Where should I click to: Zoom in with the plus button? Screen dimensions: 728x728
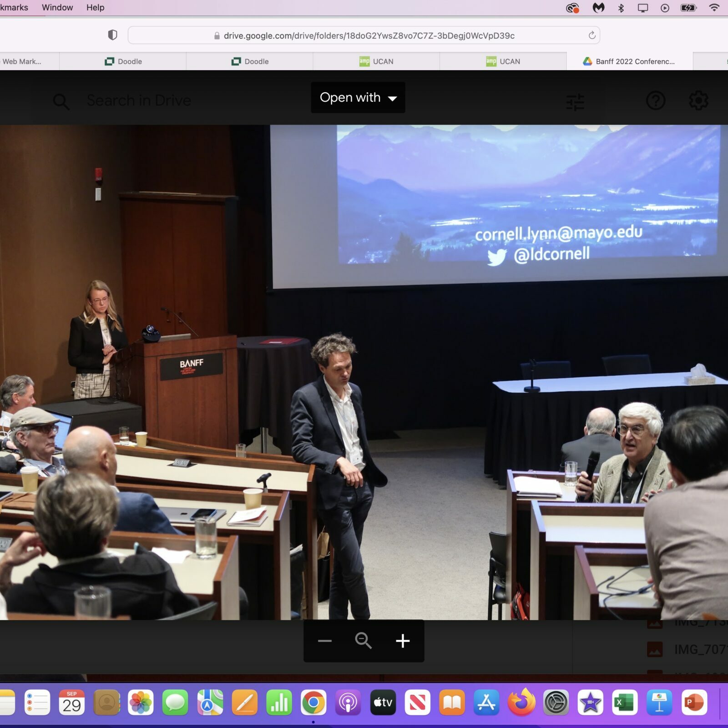402,641
